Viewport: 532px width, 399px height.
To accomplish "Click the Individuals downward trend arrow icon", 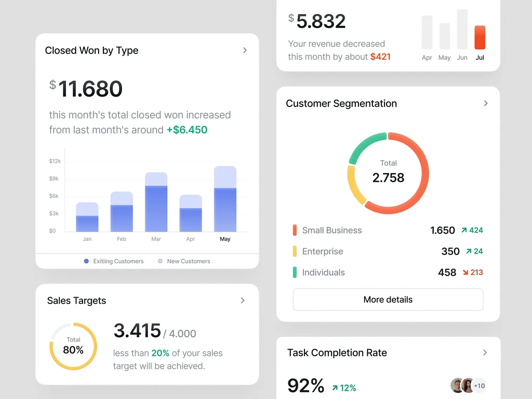I will [x=465, y=272].
